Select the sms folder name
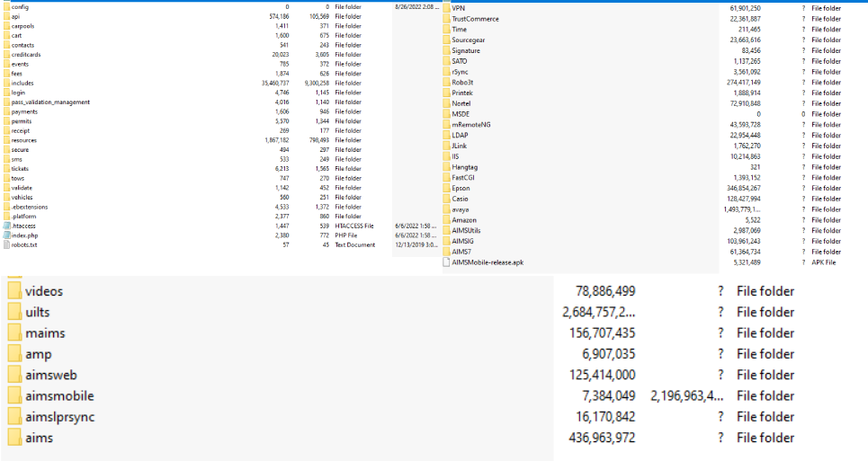 [x=16, y=159]
